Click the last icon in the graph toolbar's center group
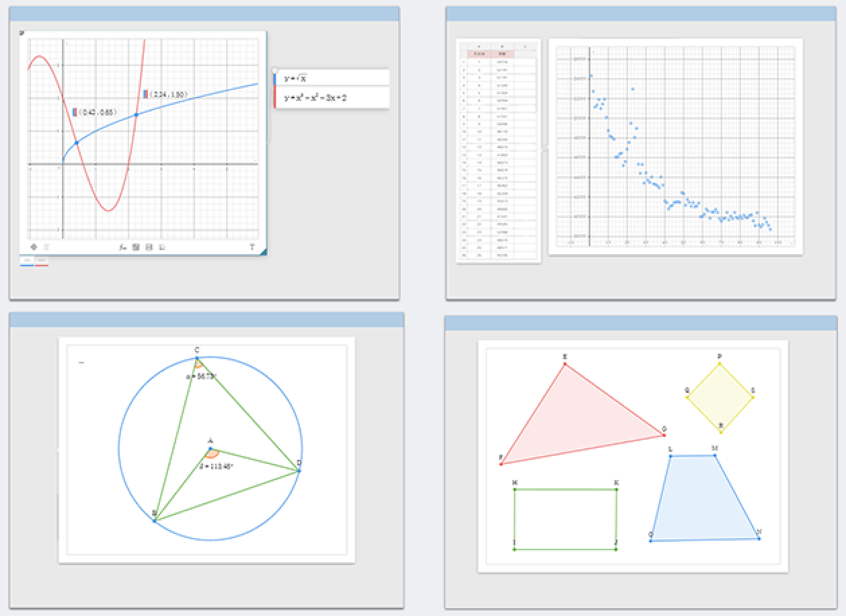 162,247
